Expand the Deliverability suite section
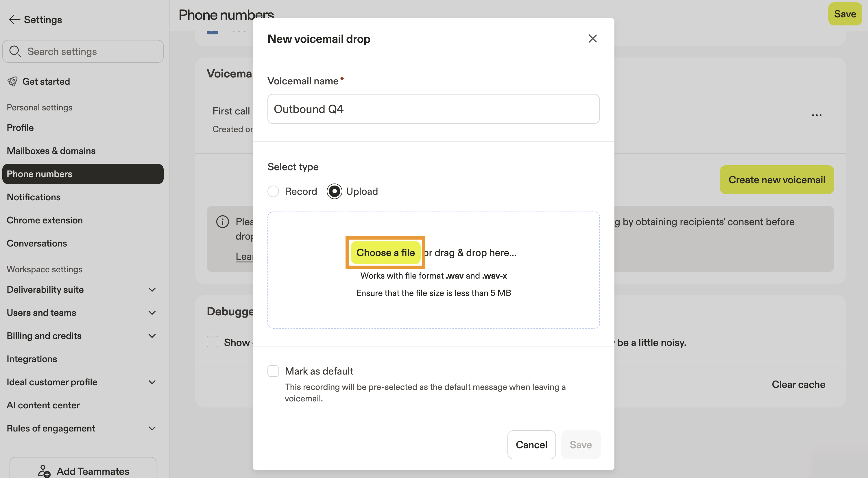The height and width of the screenshot is (478, 868). (152, 290)
